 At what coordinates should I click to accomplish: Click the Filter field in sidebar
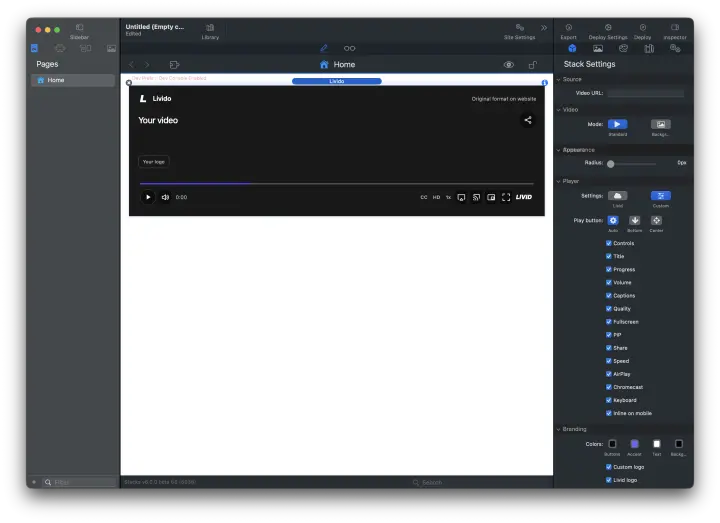click(79, 482)
